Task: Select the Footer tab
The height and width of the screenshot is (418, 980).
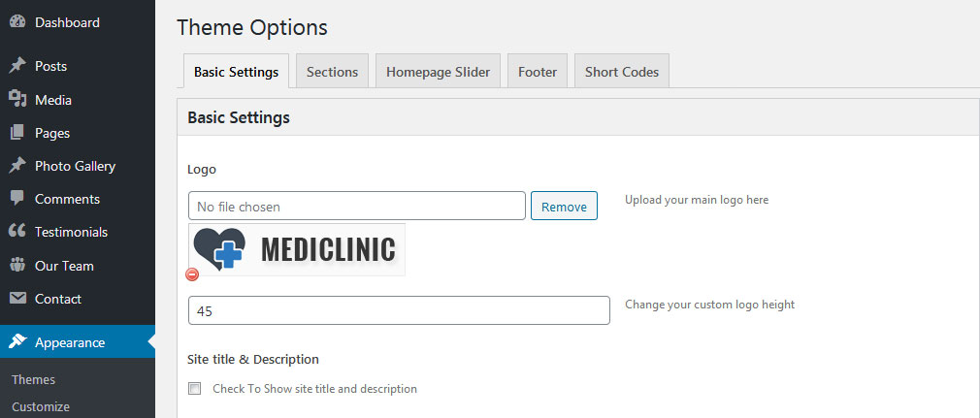Action: coord(538,71)
